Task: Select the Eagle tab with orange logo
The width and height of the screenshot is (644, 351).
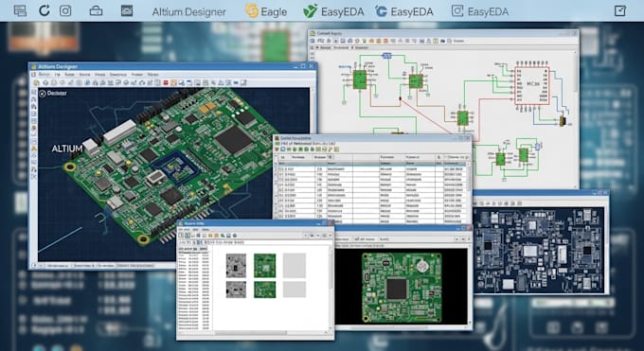Action: coord(266,11)
